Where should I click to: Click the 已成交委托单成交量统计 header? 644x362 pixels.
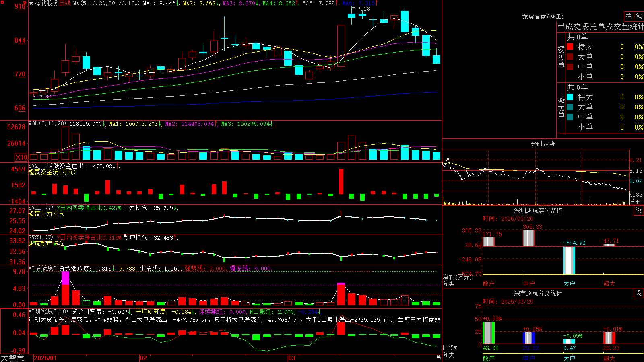tap(601, 27)
